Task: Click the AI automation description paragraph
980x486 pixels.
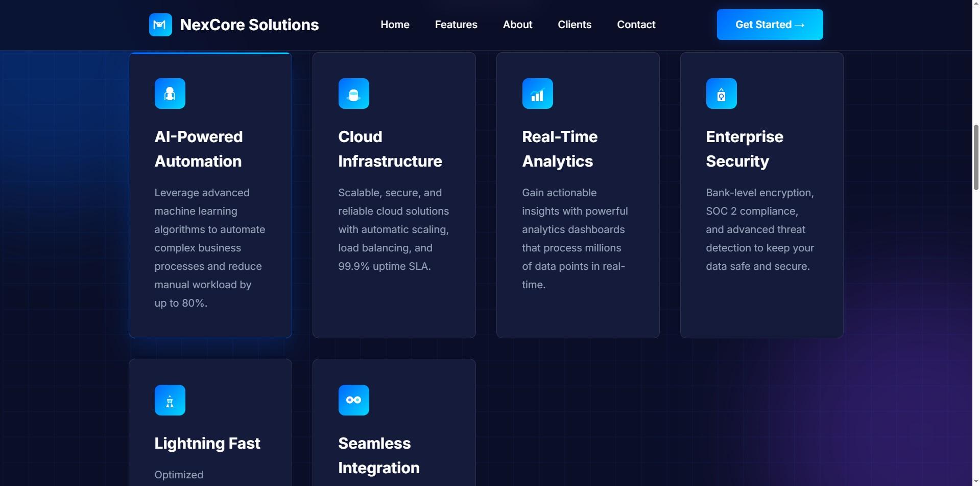Action: 210,248
